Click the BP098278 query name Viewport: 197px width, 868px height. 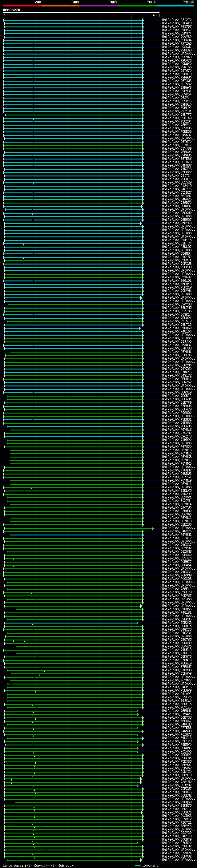point(11,10)
